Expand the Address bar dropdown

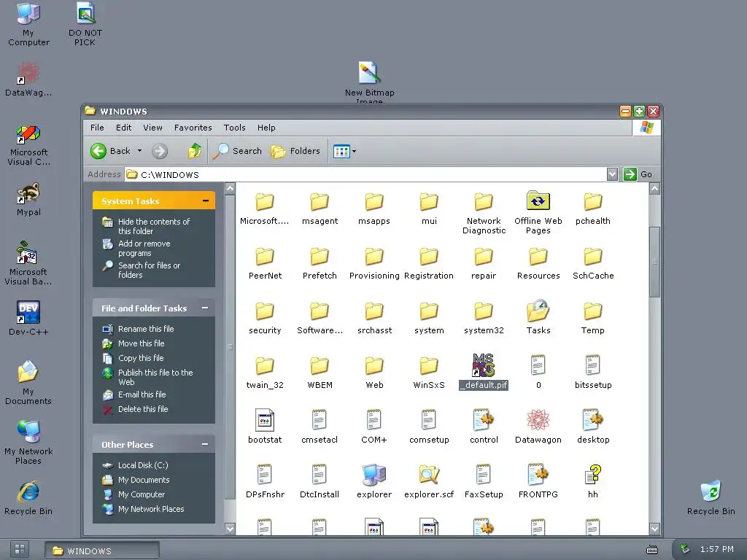[x=612, y=174]
